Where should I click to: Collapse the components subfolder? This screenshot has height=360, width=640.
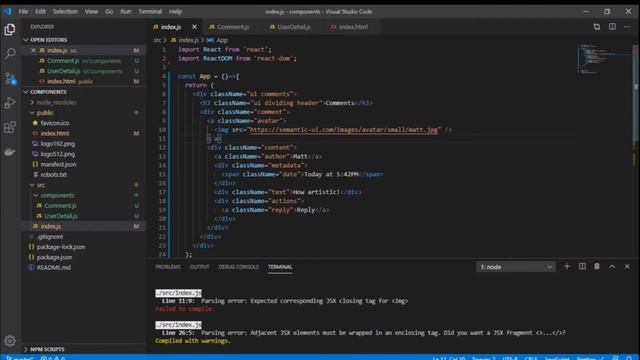coord(84,195)
